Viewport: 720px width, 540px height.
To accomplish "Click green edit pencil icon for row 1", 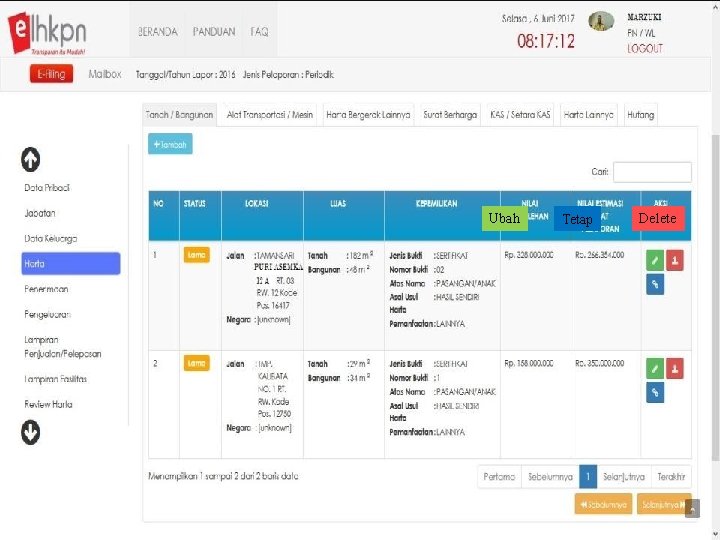I will click(x=655, y=260).
